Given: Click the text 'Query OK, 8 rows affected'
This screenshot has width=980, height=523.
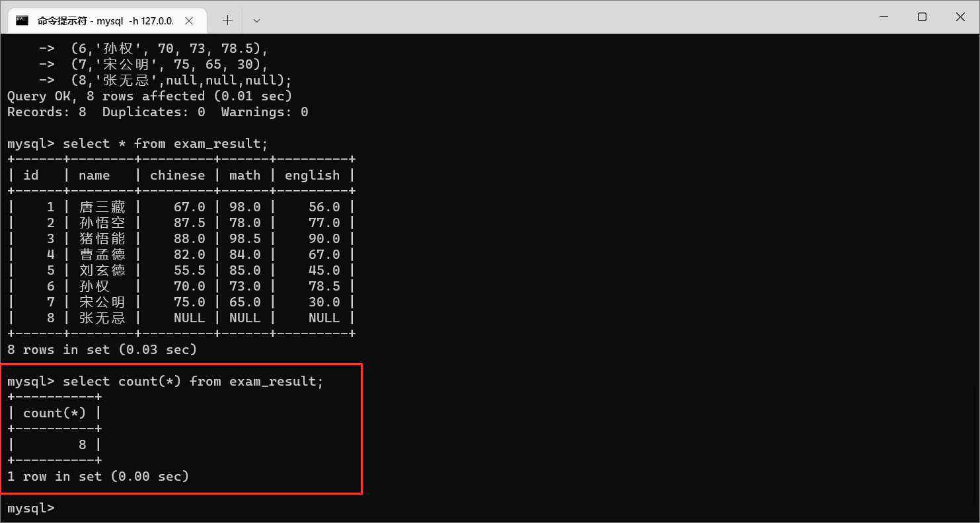Looking at the screenshot, I should point(106,96).
